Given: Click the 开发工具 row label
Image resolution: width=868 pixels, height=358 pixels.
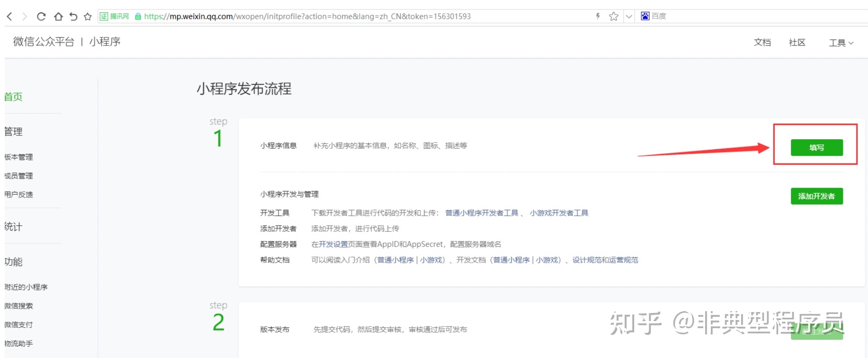Looking at the screenshot, I should pyautogui.click(x=275, y=213).
